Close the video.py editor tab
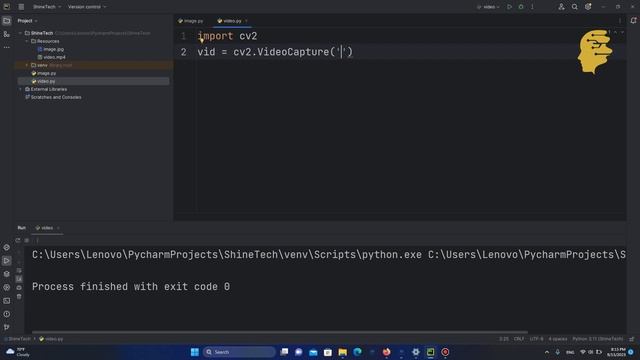Screen dimensions: 640x360 click(x=246, y=21)
